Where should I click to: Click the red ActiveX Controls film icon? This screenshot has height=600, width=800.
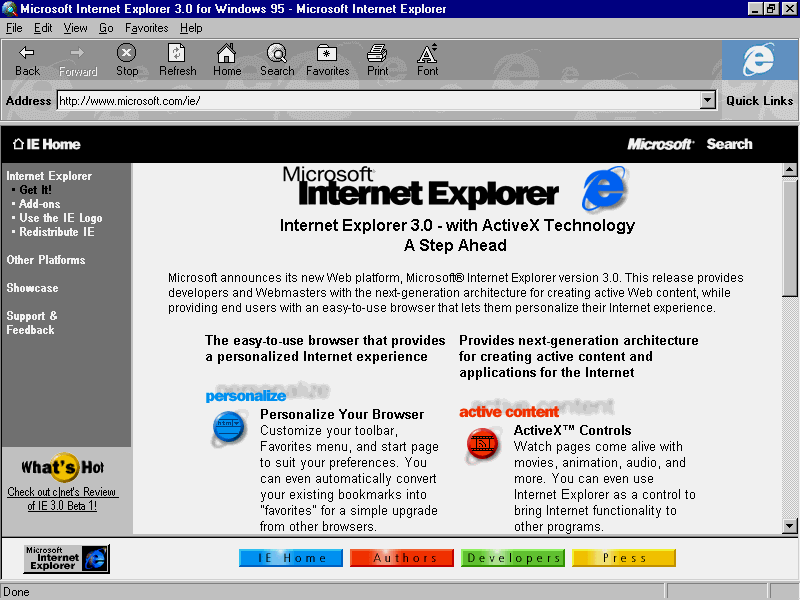482,445
